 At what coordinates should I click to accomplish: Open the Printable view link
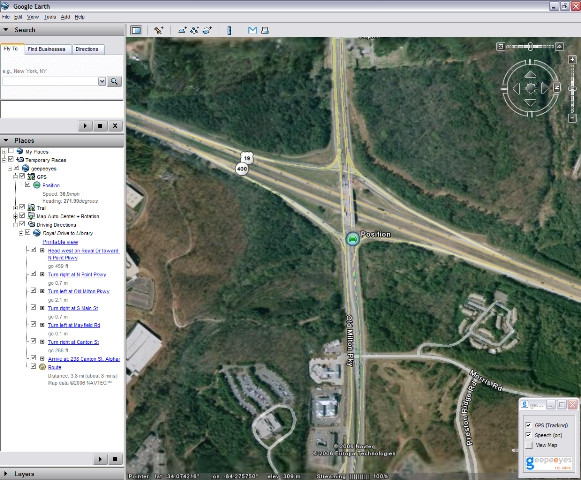60,242
